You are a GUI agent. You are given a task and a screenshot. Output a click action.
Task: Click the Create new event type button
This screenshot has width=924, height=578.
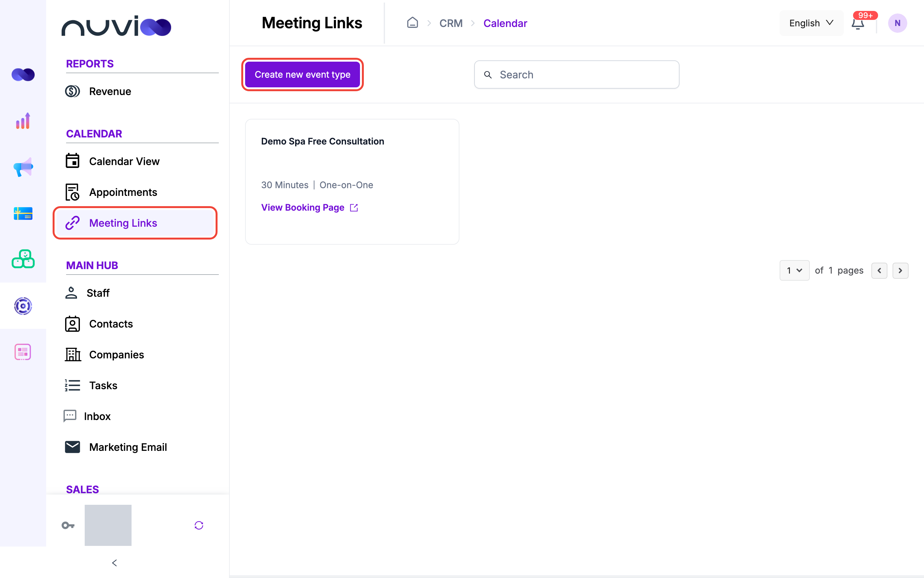(x=303, y=74)
